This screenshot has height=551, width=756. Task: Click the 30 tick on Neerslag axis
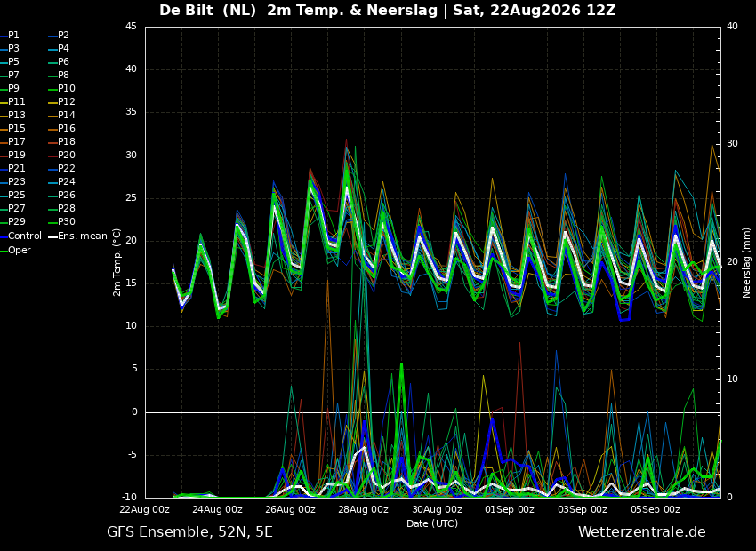732,144
